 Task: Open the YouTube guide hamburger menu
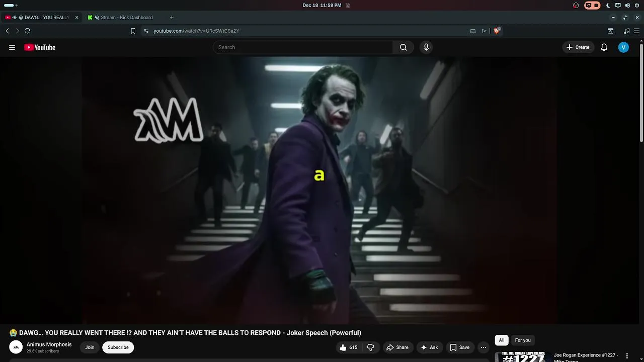pos(12,47)
